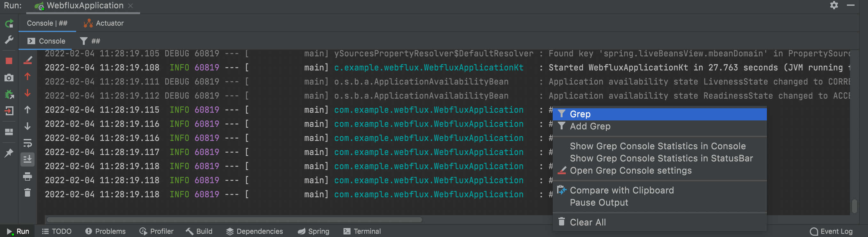Screen dimensions: 868x237
Task: Click the green Rerun WebfluxApplication icon
Action: 9,23
